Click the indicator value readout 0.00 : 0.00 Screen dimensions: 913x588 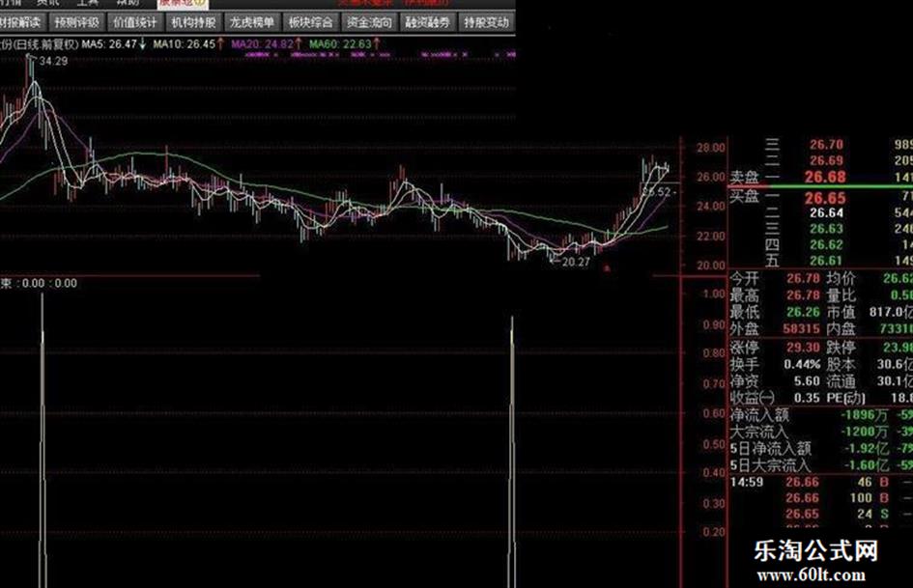49,284
